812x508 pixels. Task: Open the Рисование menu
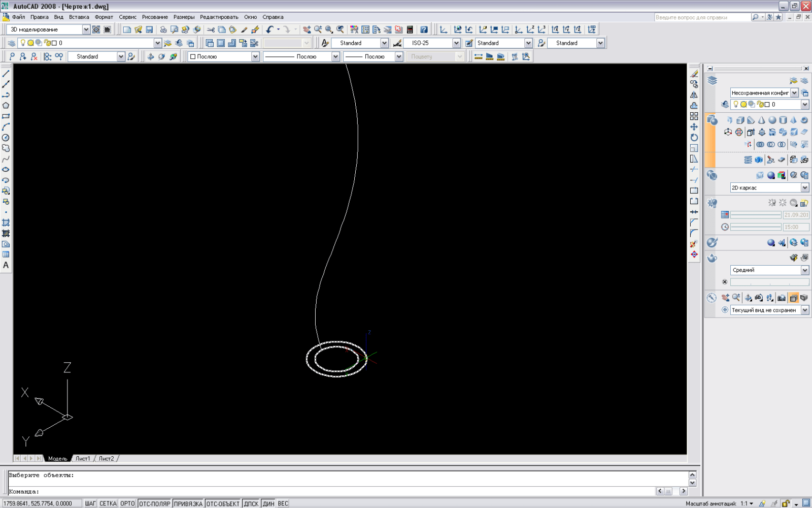155,17
